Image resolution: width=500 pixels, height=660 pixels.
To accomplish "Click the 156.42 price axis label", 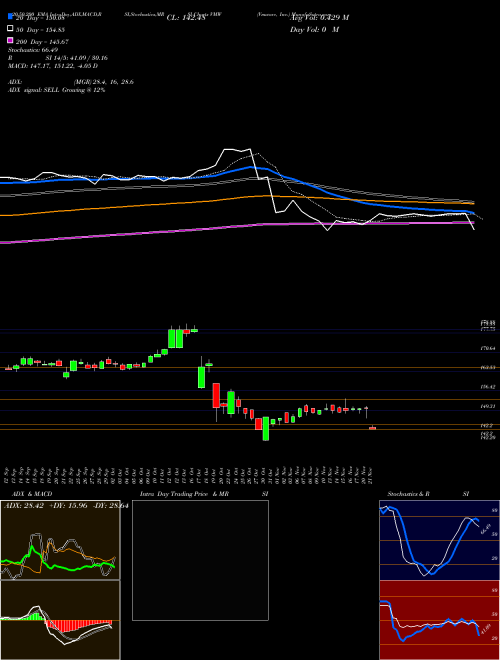I will [x=488, y=387].
